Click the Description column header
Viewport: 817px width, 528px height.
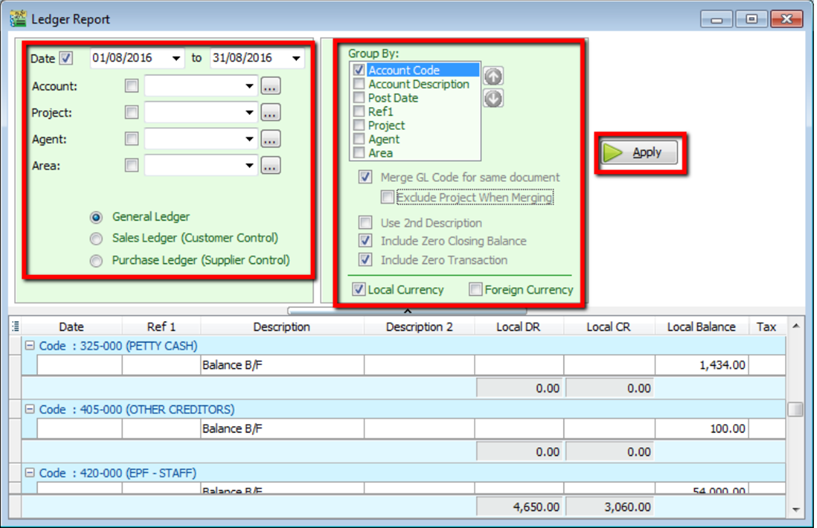281,327
